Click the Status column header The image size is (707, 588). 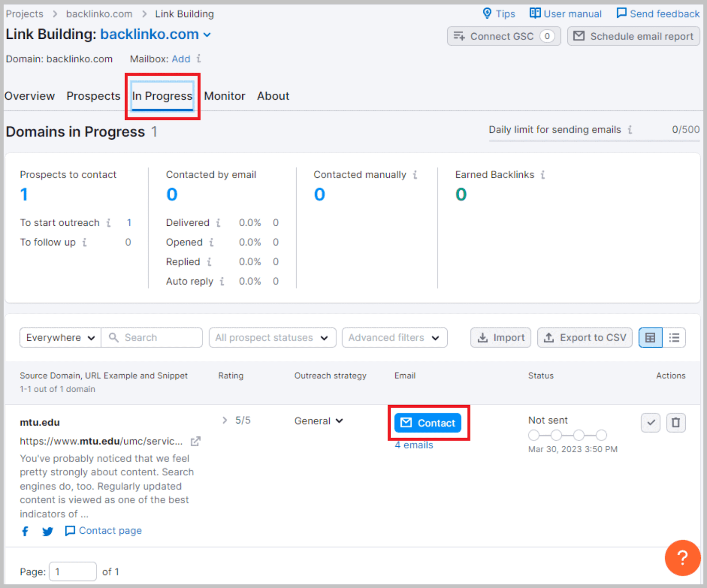pos(541,376)
